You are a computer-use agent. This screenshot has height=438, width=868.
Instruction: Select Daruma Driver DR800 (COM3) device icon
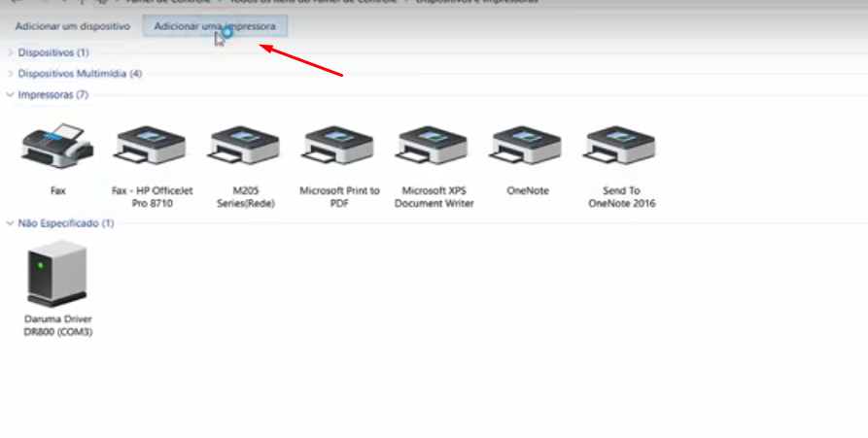[57, 274]
